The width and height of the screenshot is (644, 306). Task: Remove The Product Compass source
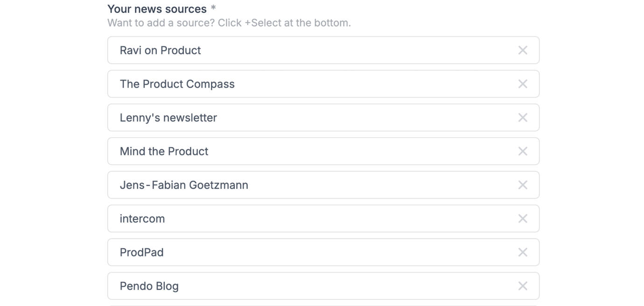(523, 84)
